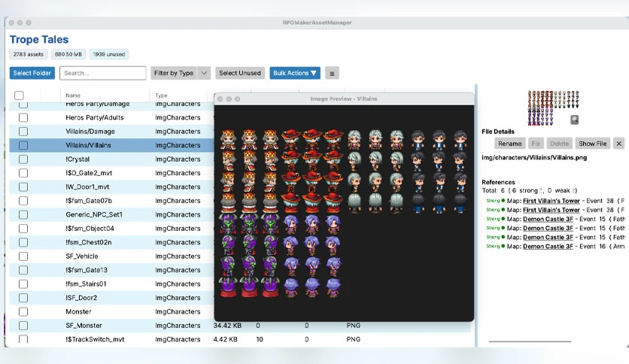This screenshot has width=629, height=364.
Task: Select the !fsm_Chest02n asset name
Action: [x=89, y=242]
